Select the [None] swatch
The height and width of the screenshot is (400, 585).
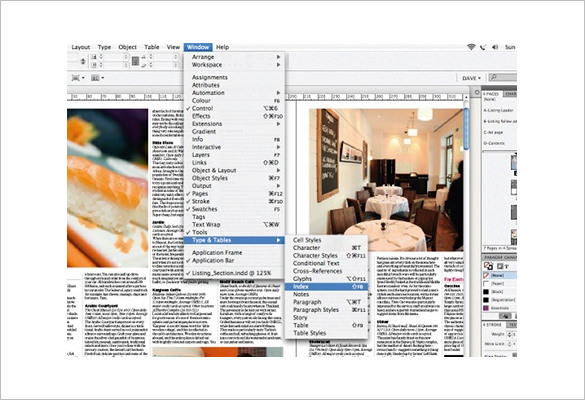tap(500, 275)
